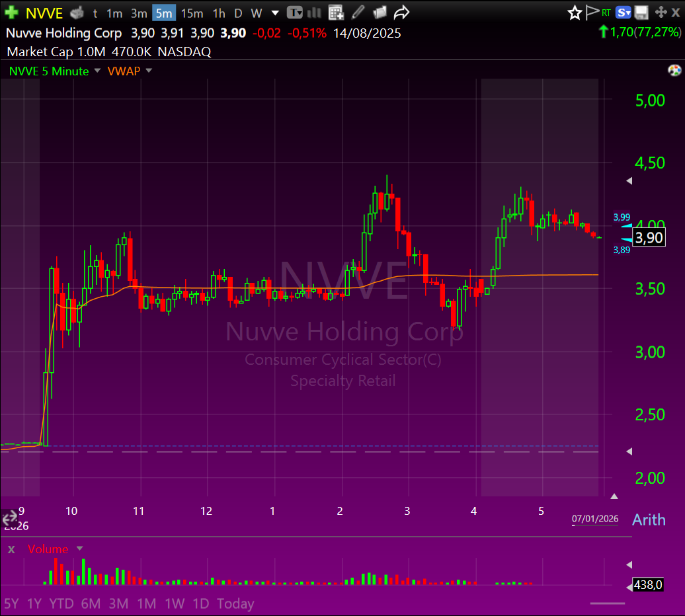This screenshot has height=616, width=685.
Task: Click the 5,00 price axis label
Action: [x=650, y=100]
